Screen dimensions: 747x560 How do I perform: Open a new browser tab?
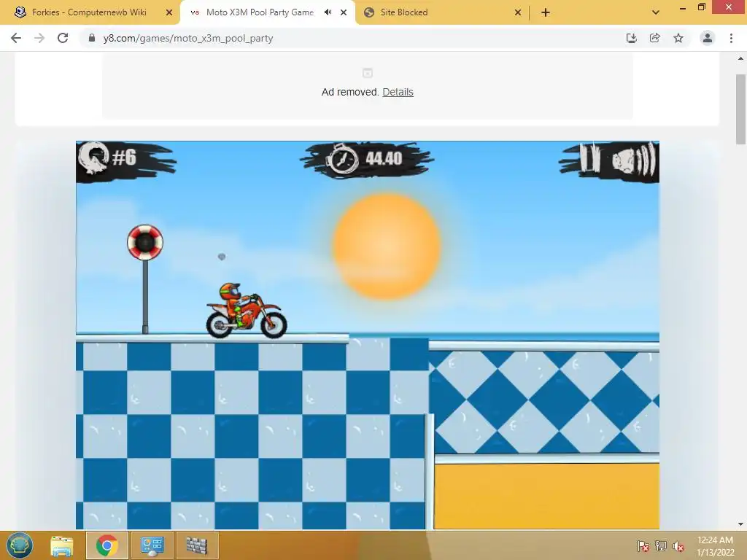coord(546,12)
